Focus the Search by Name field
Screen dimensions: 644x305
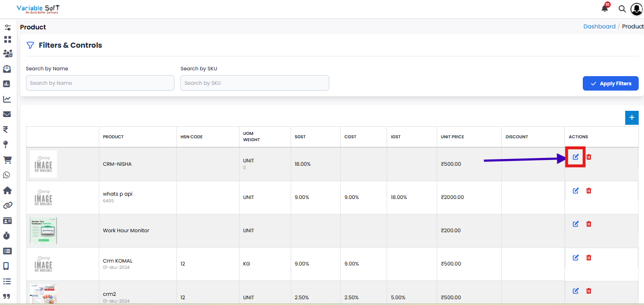coord(100,83)
